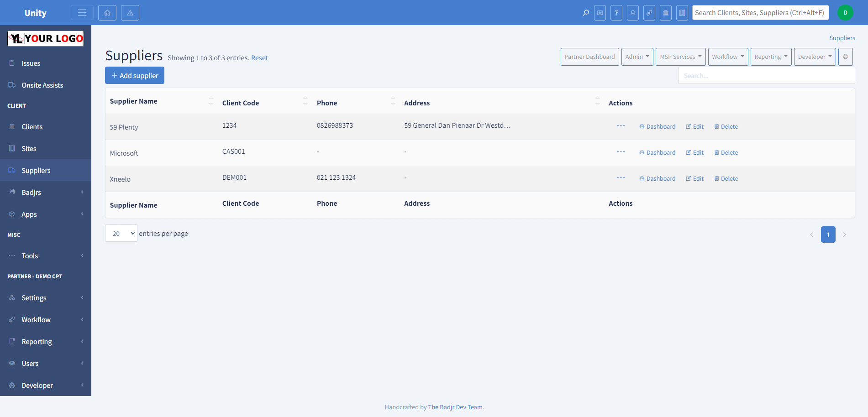Open the three-dots menu for Microsoft row

[x=621, y=151]
